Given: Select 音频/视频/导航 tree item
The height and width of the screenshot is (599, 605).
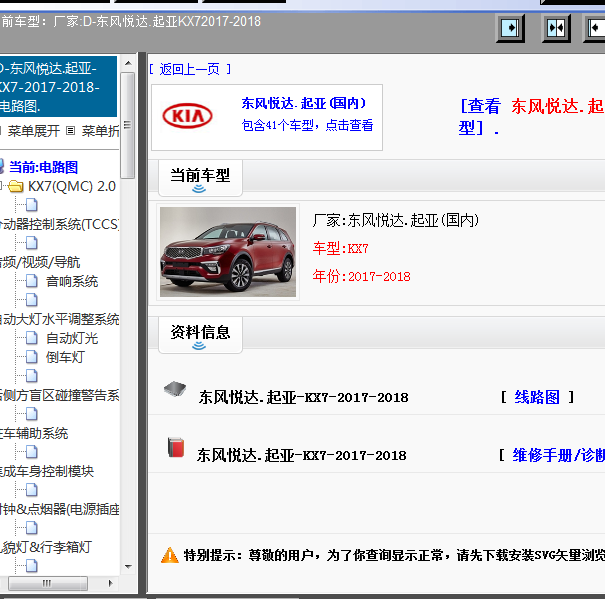Looking at the screenshot, I should 40,262.
